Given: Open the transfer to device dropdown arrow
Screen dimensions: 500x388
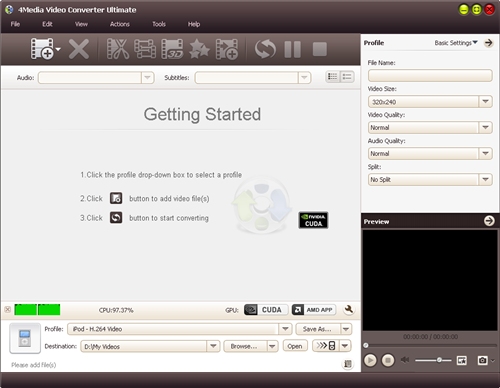Looking at the screenshot, I should [x=345, y=346].
